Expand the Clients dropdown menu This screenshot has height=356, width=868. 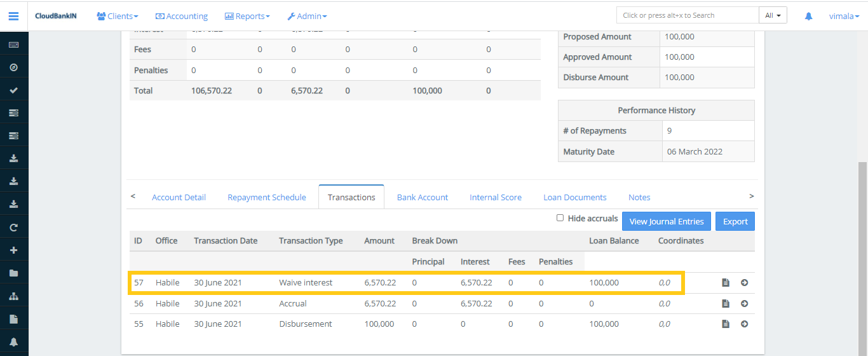[118, 16]
